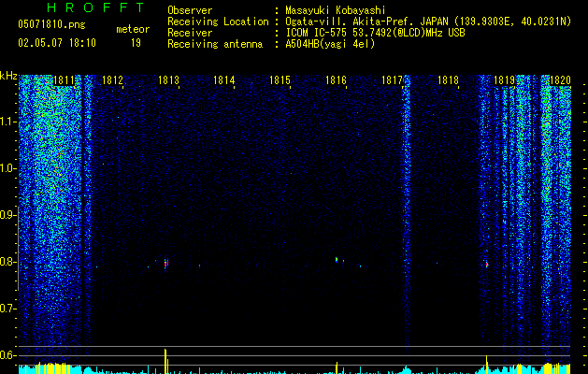Click the Observer field label

click(x=190, y=10)
